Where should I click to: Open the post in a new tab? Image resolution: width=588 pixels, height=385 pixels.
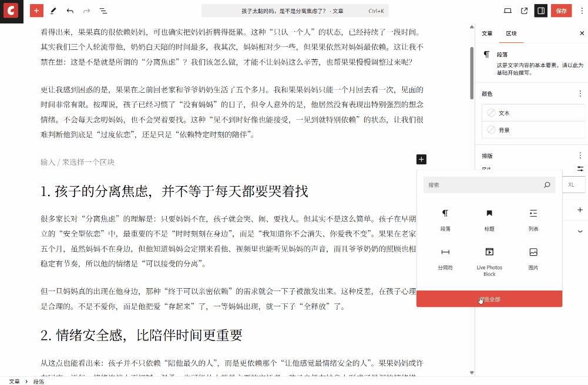coord(524,11)
